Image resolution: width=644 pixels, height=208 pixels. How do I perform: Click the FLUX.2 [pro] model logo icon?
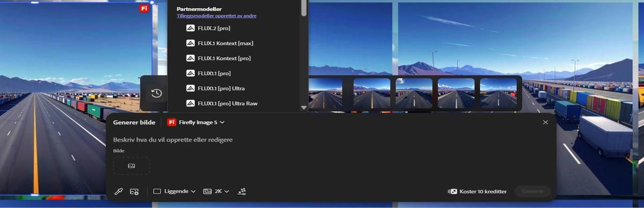[190, 28]
